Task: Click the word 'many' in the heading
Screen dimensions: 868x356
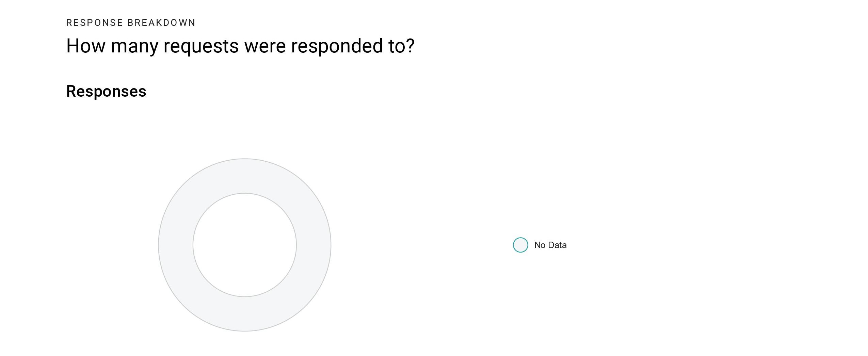Action: pyautogui.click(x=134, y=47)
